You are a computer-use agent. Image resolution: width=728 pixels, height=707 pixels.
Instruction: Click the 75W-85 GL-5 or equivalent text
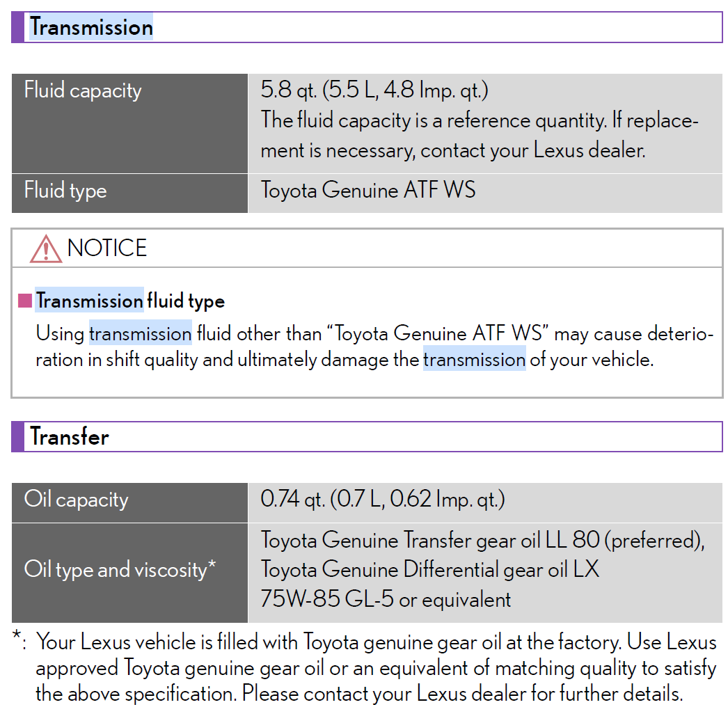point(386,599)
